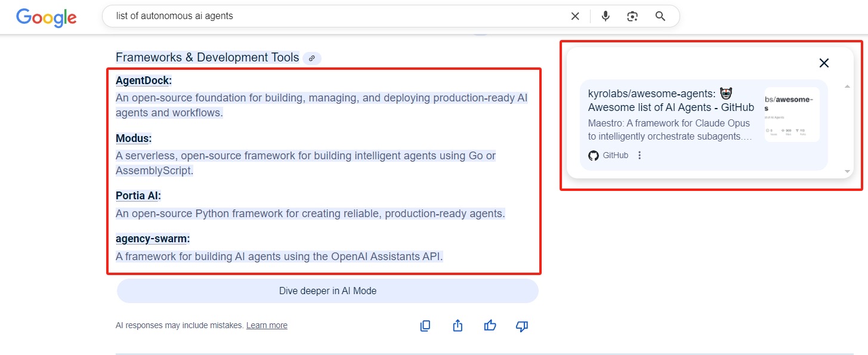The image size is (868, 355).
Task: Give the AI response a thumbs down
Action: [x=522, y=326]
